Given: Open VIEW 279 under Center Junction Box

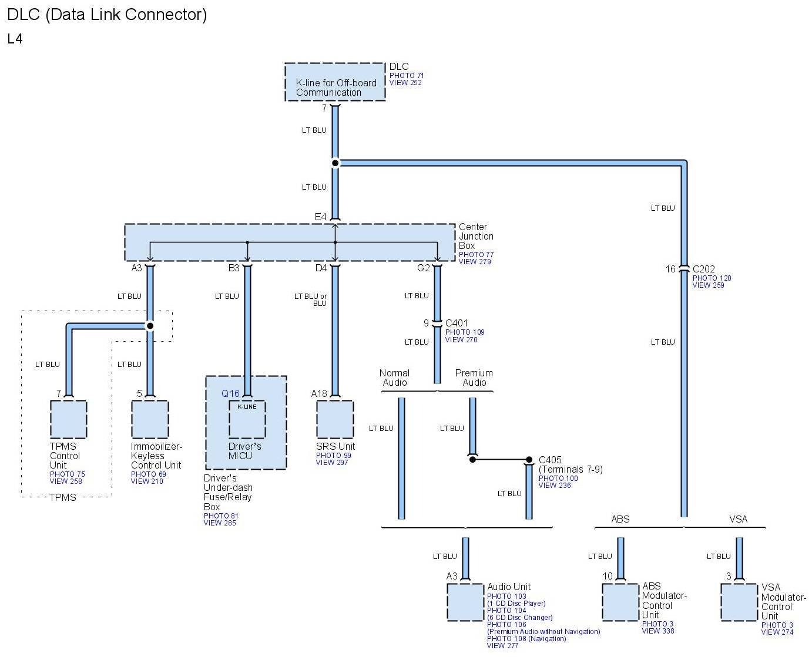Looking at the screenshot, I should 475,262.
